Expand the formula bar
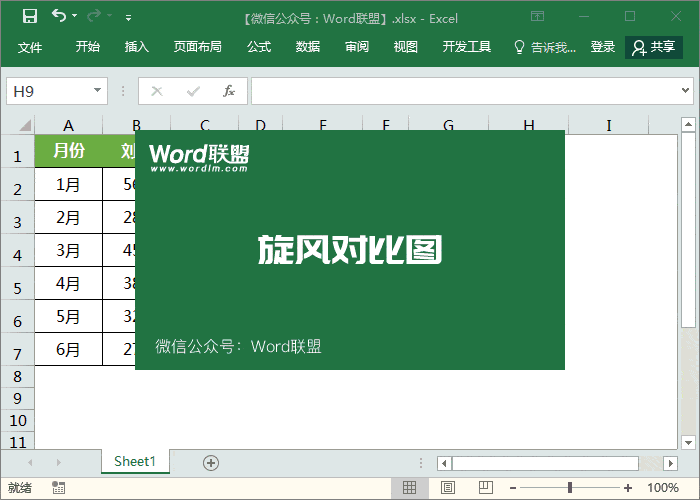Screen dimensions: 700x500 tap(687, 91)
